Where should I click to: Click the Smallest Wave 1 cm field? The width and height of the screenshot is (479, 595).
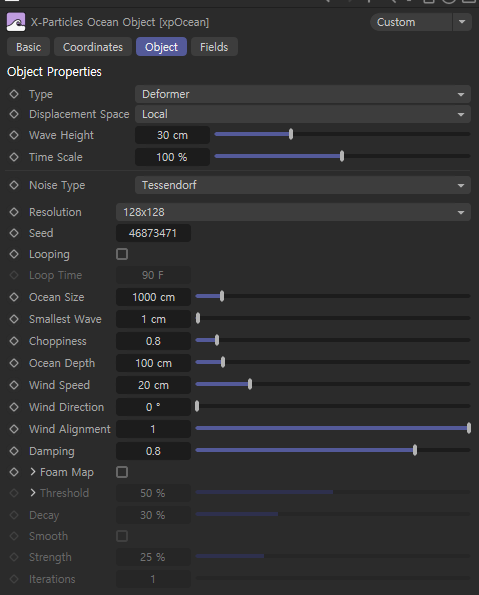click(x=153, y=319)
